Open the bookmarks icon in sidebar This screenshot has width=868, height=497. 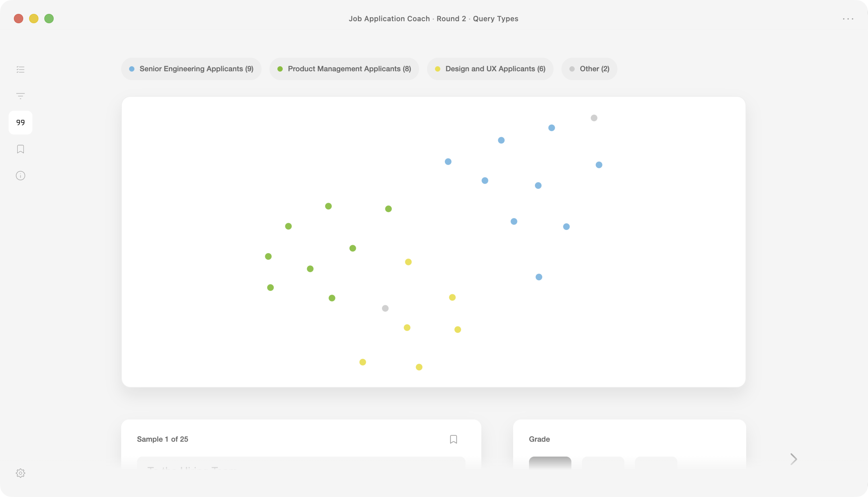point(21,149)
